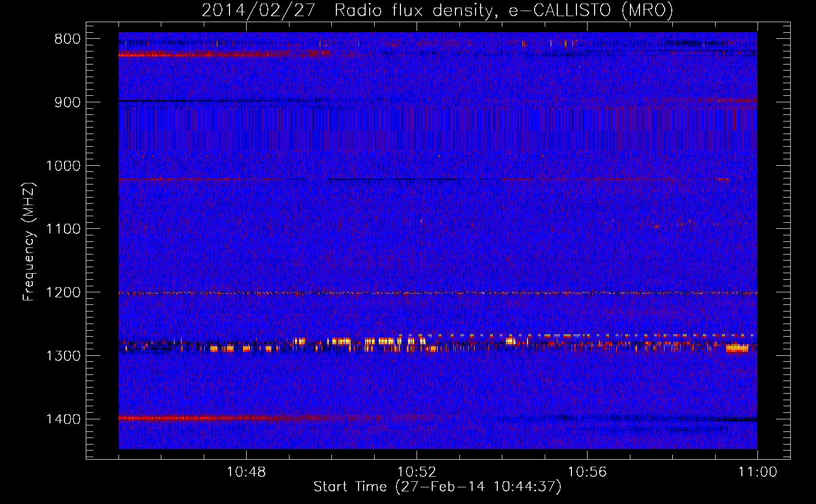Click the 10:48 time tick label
The width and height of the screenshot is (816, 504).
pos(246,472)
